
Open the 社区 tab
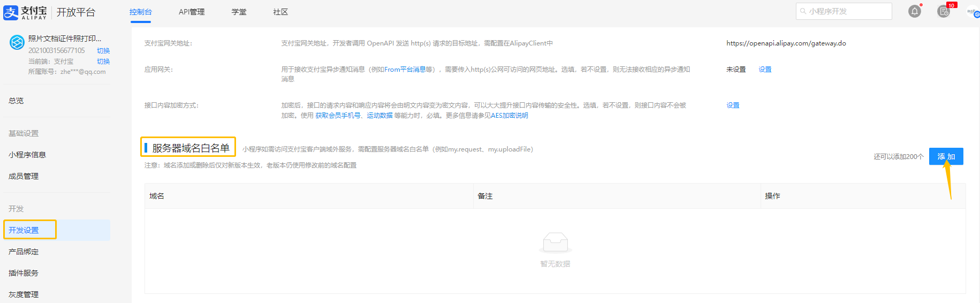[280, 12]
